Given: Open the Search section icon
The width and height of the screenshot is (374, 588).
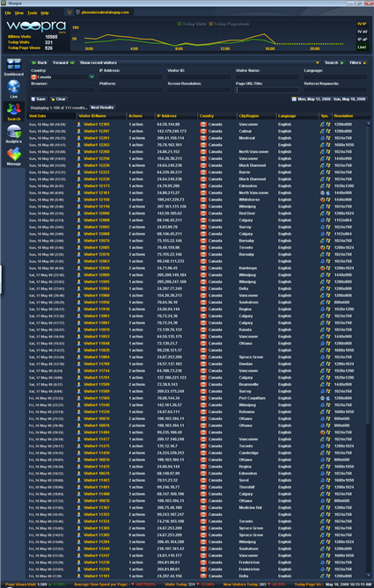Looking at the screenshot, I should point(14,110).
